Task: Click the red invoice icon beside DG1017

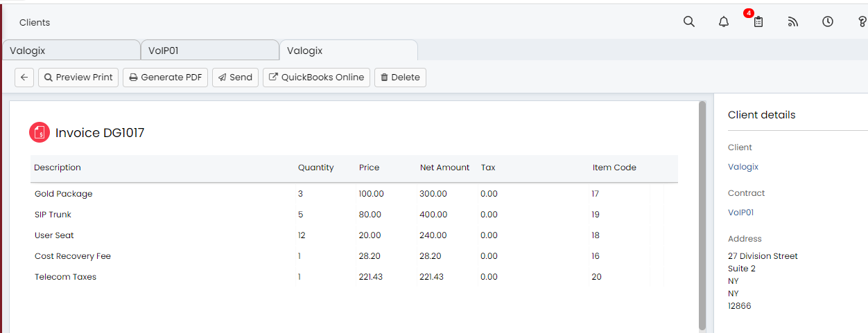Action: [x=40, y=132]
